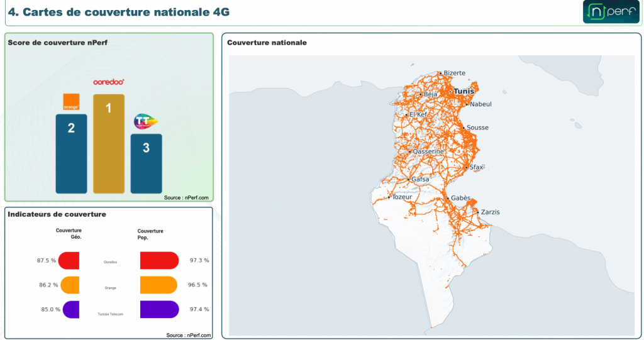Click the Tunisie Telecom TT logo
The width and height of the screenshot is (644, 340).
click(x=146, y=121)
